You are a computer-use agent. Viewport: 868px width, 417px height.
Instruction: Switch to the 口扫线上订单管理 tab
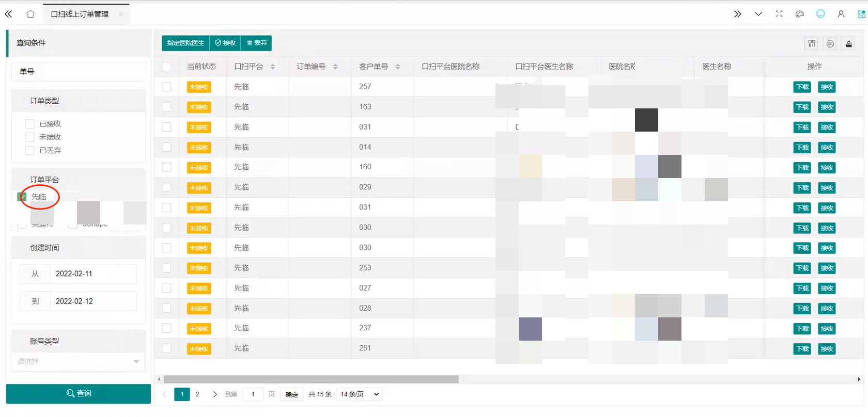pos(80,14)
